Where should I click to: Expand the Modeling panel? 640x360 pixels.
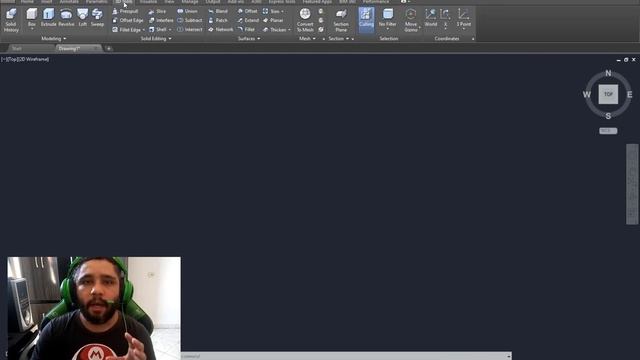pyautogui.click(x=53, y=38)
